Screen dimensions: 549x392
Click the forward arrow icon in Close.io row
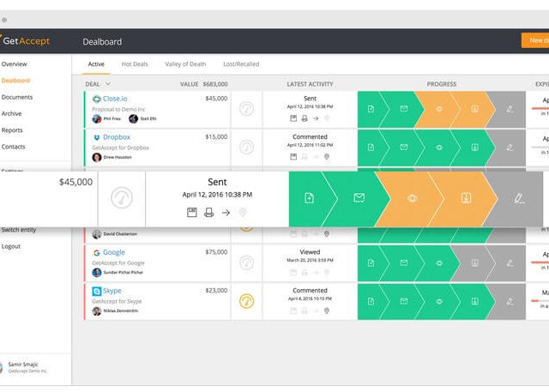(x=316, y=118)
